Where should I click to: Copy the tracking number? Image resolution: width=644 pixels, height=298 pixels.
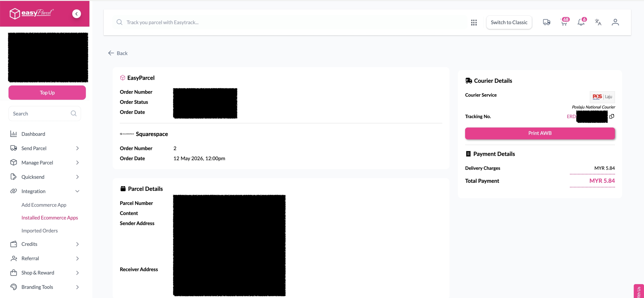612,116
